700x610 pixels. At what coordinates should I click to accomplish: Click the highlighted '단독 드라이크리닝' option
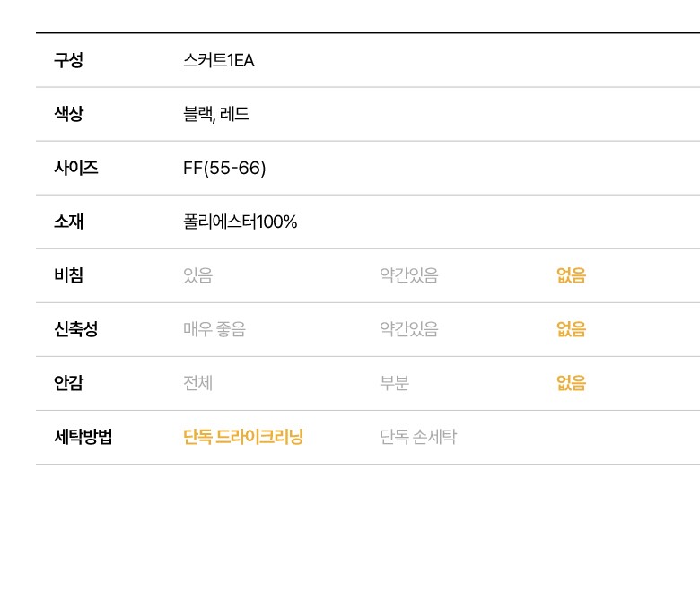(243, 437)
